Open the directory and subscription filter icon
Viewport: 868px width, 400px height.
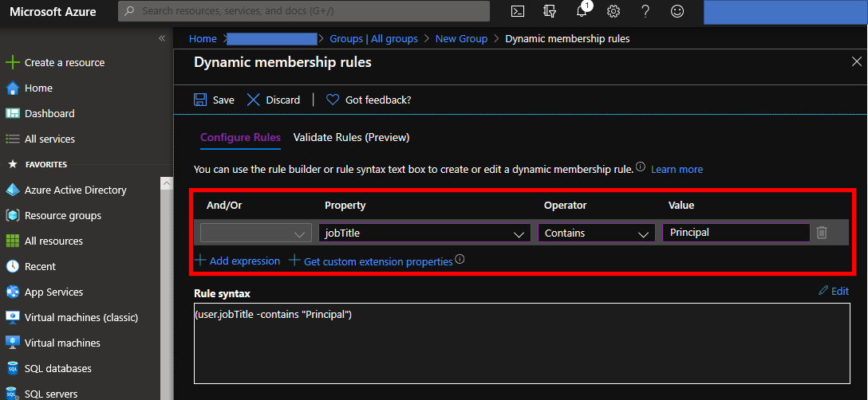pos(549,11)
